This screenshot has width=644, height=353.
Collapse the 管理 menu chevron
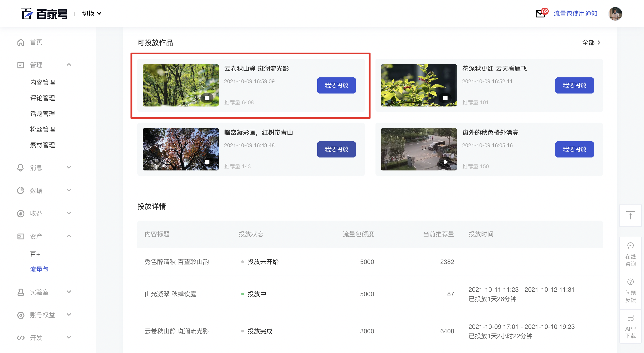tap(69, 65)
